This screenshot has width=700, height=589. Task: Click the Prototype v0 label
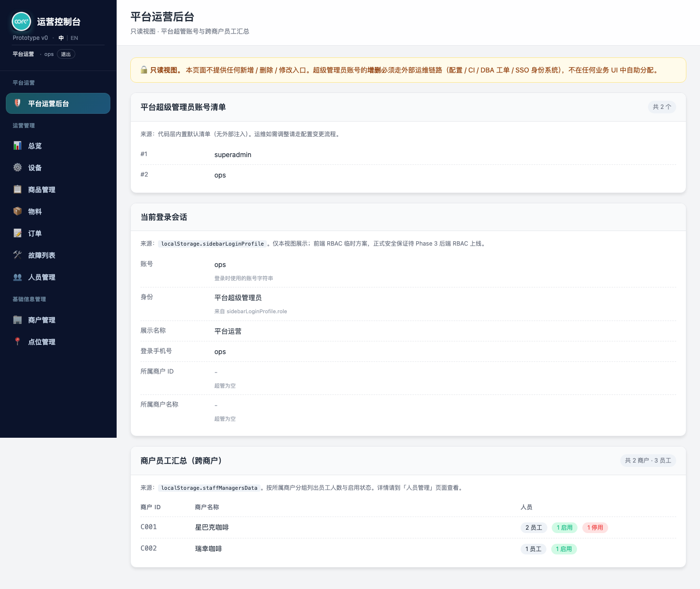pyautogui.click(x=30, y=38)
